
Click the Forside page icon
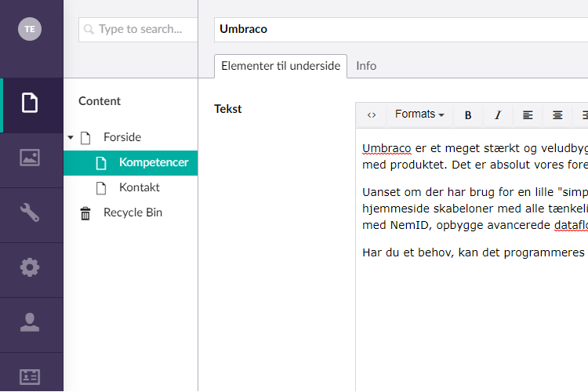coord(85,138)
